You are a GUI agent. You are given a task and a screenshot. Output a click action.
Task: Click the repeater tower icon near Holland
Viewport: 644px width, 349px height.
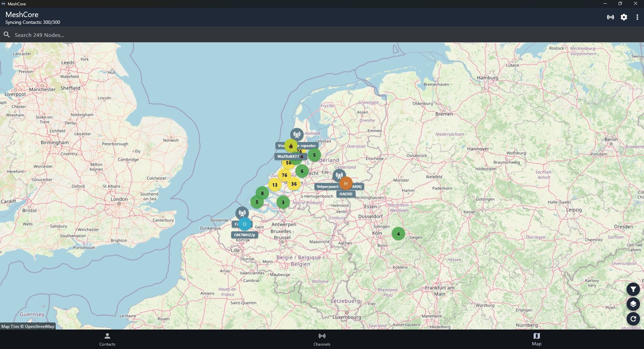click(x=297, y=135)
